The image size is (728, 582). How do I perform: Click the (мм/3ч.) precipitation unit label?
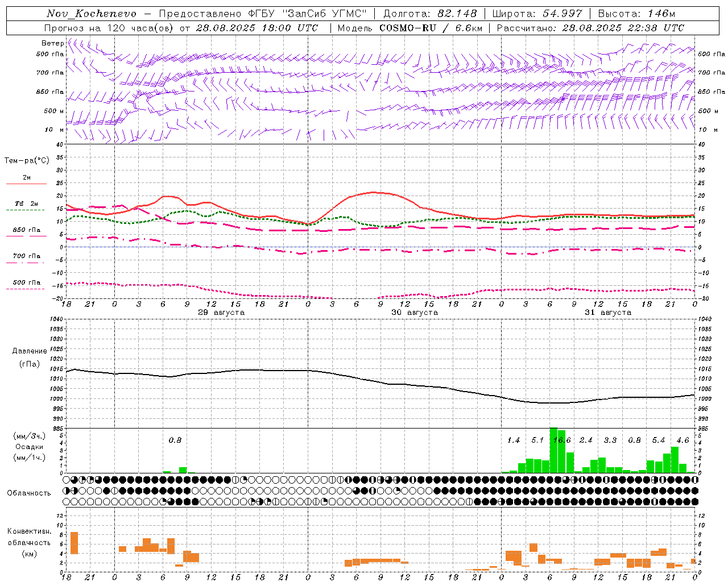[x=30, y=436]
